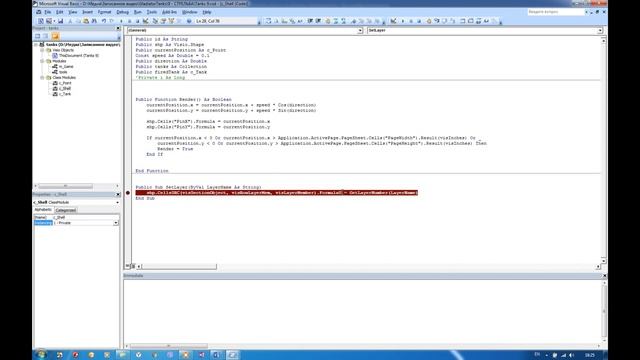Click the Help question-mark toolbar icon
This screenshot has width=640, height=360.
click(x=189, y=21)
